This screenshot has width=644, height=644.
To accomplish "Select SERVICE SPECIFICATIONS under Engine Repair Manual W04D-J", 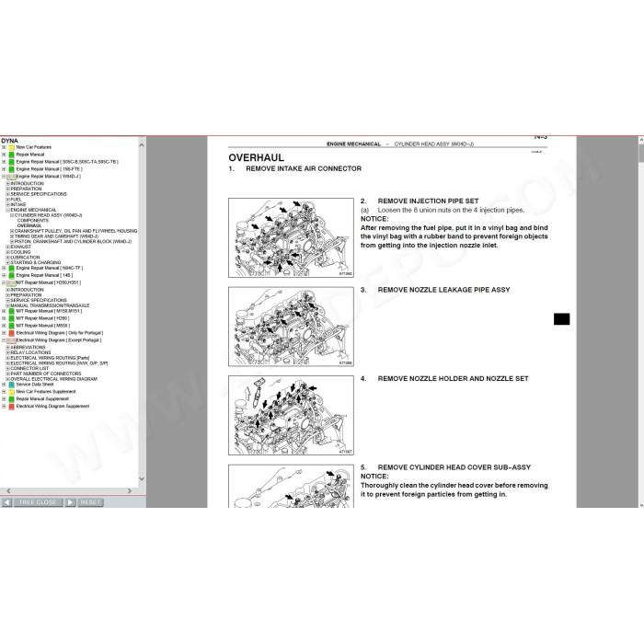I will (x=39, y=194).
